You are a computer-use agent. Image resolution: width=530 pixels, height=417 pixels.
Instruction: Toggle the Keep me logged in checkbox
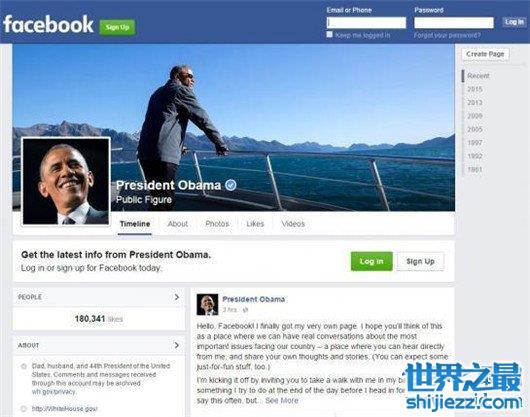click(x=330, y=34)
